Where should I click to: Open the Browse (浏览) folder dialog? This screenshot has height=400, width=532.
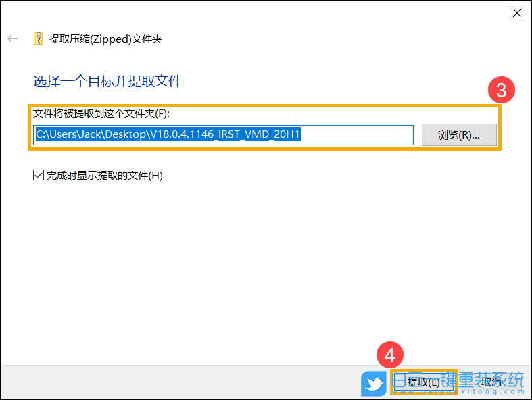pyautogui.click(x=459, y=134)
